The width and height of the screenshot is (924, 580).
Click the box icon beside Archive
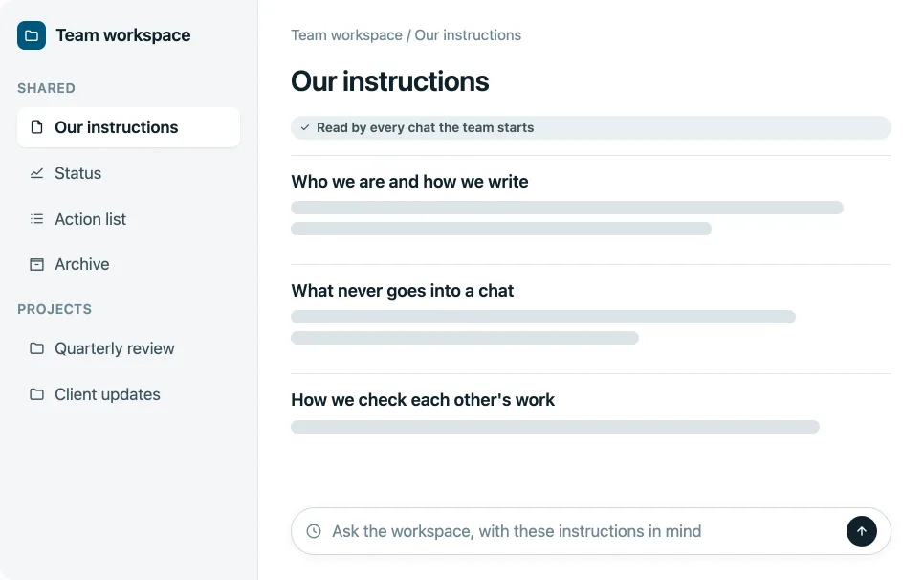36,265
